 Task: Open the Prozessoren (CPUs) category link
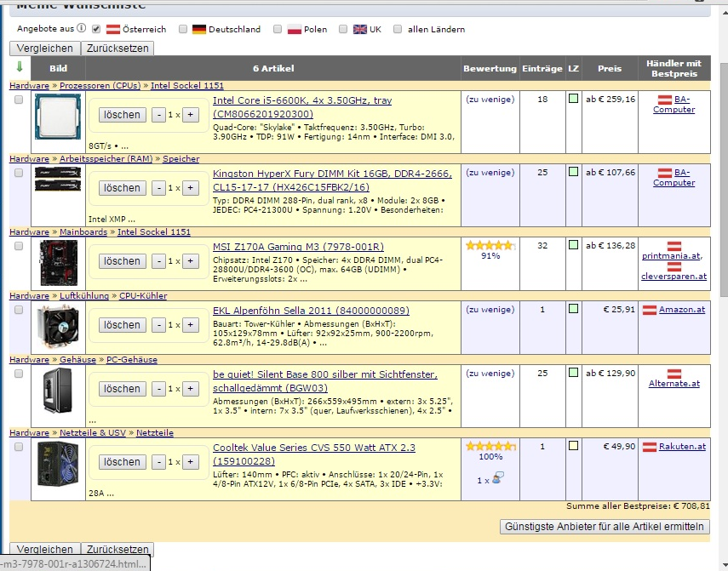(100, 85)
